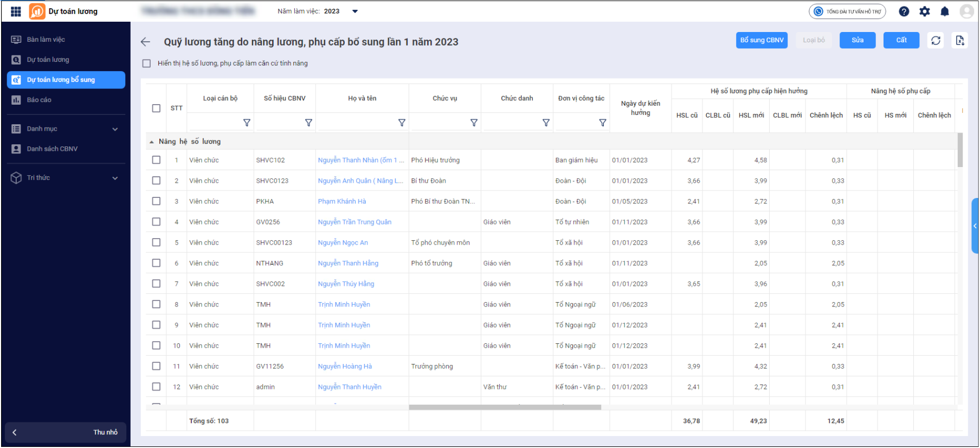Image resolution: width=980 pixels, height=448 pixels.
Task: Open the settings gear icon
Action: click(925, 11)
